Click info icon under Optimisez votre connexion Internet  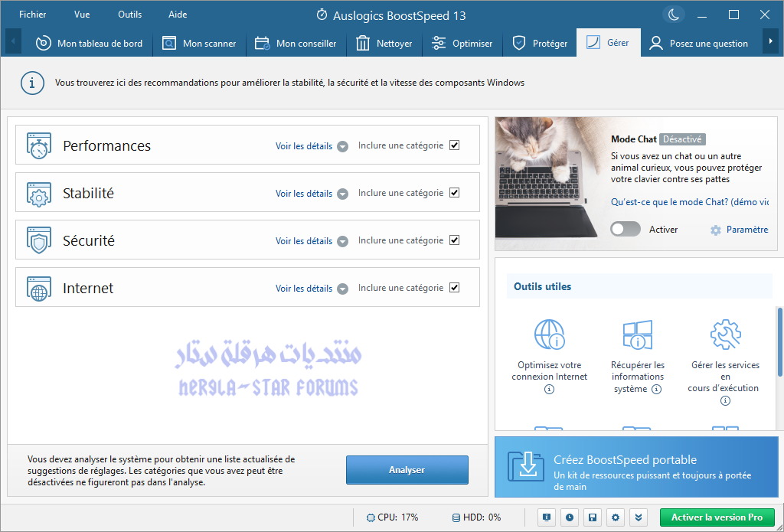click(550, 389)
